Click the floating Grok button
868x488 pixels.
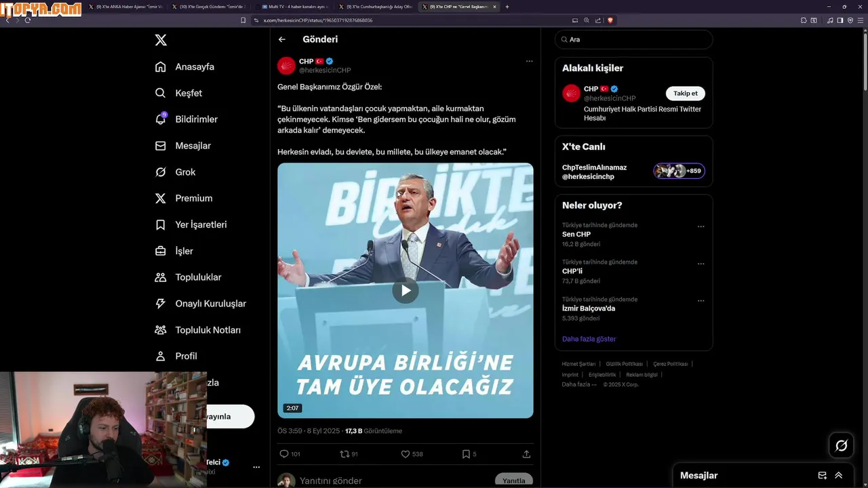(x=842, y=445)
